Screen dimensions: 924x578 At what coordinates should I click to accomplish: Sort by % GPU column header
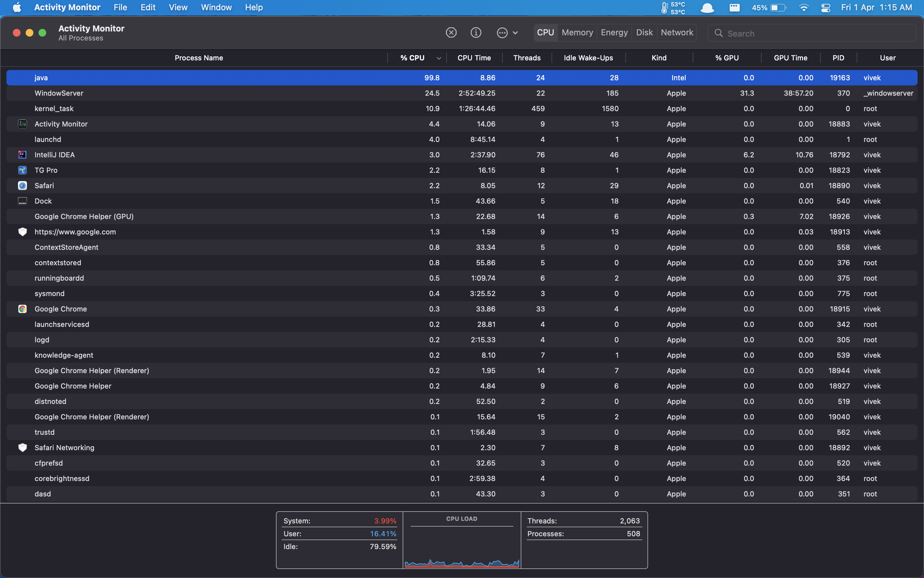coord(727,58)
